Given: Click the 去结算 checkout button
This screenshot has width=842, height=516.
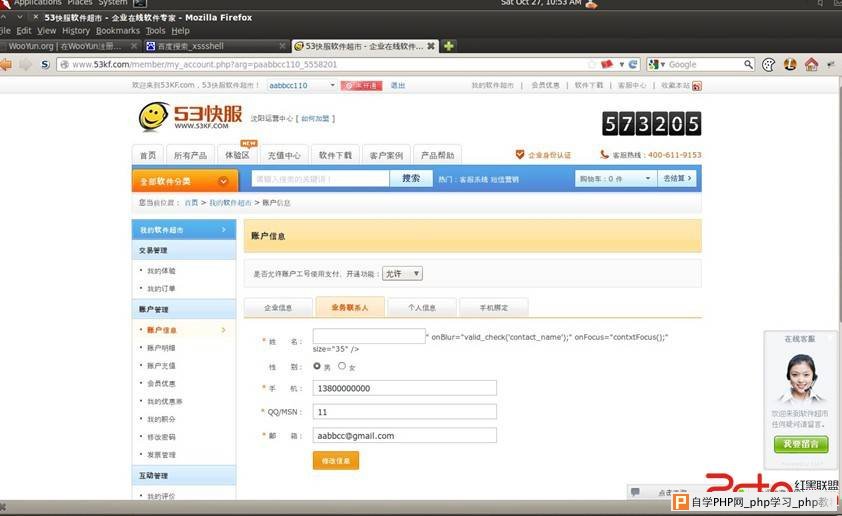Looking at the screenshot, I should pyautogui.click(x=677, y=179).
